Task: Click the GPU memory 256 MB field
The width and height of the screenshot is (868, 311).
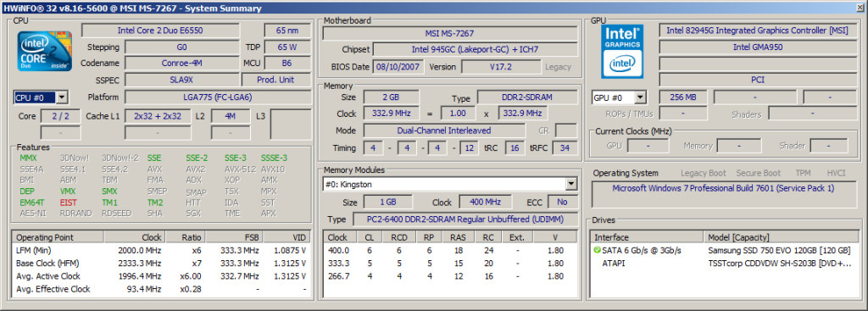Action: coord(683,97)
